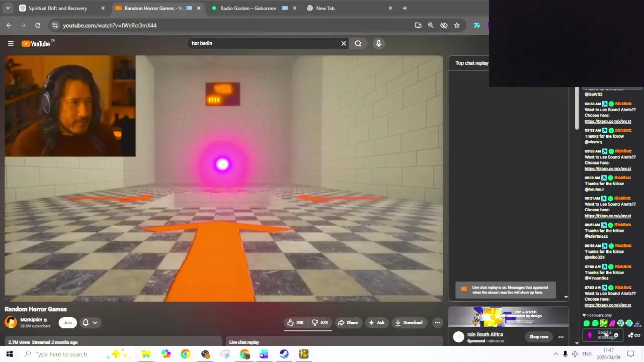This screenshot has width=644, height=362.
Task: Click the zoom magnifier in the address bar
Action: pos(431,25)
